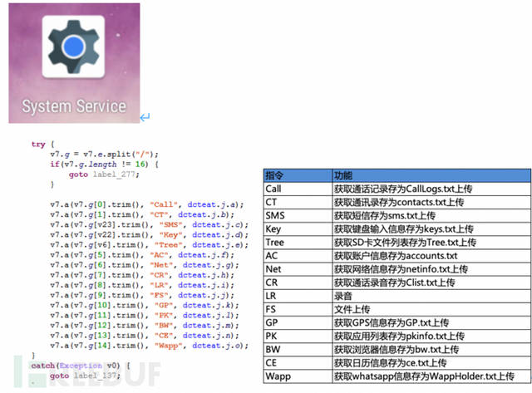532x393 pixels.
Task: Select the cell mentioning Clist.txt
Action: [431, 282]
